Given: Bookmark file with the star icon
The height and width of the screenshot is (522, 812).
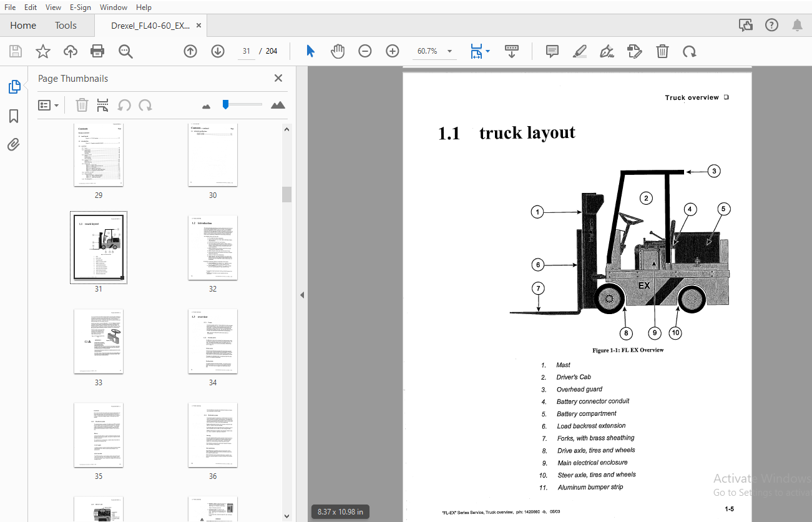Looking at the screenshot, I should point(42,51).
